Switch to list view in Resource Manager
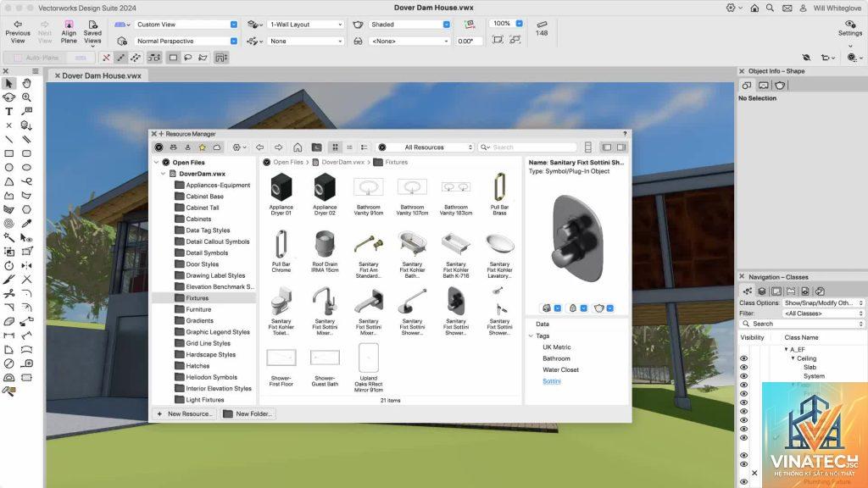The image size is (868, 488). 349,147
